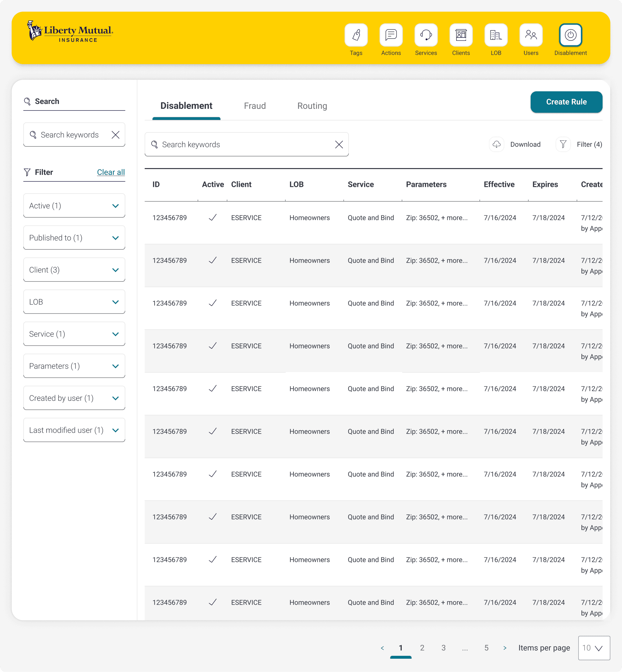The height and width of the screenshot is (672, 622).
Task: Expand the Active (1) filter dropdown
Action: [x=74, y=206]
